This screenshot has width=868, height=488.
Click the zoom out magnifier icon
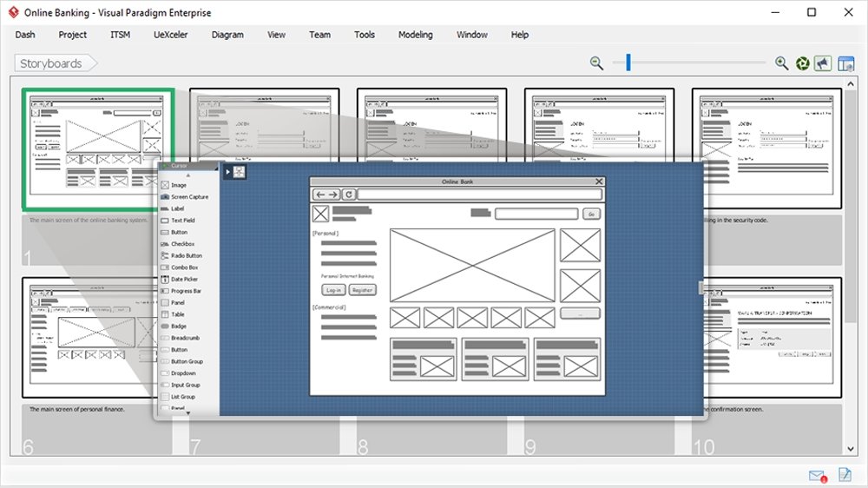pyautogui.click(x=596, y=63)
